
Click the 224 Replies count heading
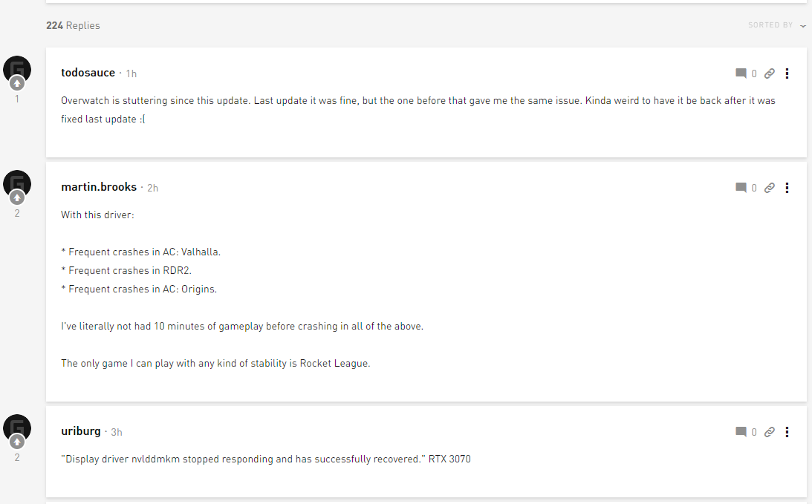[x=73, y=25]
